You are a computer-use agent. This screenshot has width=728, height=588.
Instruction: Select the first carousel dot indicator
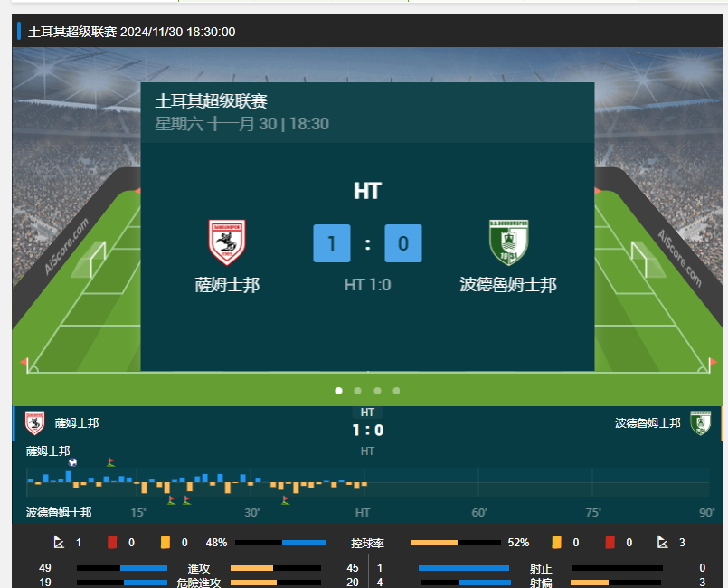click(x=338, y=391)
